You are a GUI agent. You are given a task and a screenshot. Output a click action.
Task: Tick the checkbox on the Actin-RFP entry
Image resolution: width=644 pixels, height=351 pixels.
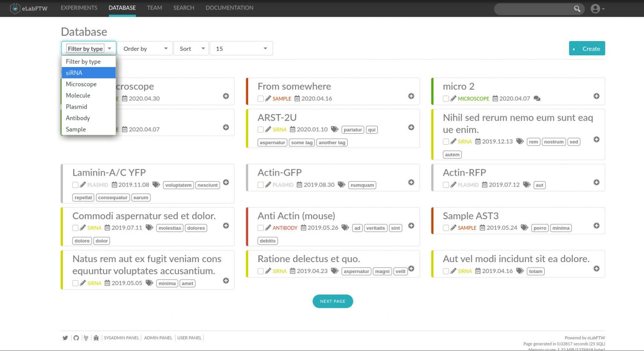click(446, 185)
